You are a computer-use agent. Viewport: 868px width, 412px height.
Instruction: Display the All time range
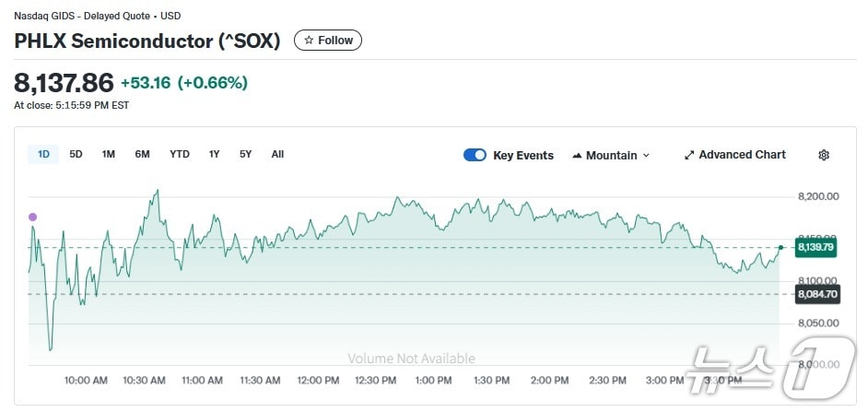[x=277, y=154]
